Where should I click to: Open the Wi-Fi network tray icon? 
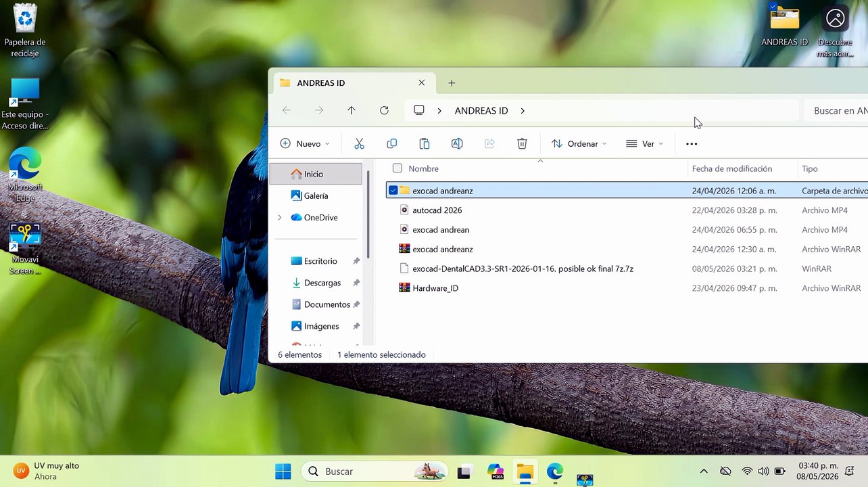(747, 471)
